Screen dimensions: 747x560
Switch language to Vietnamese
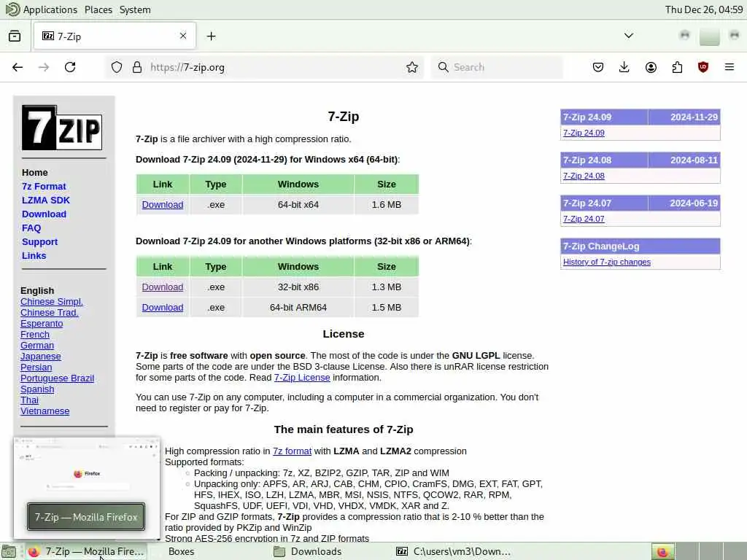point(44,411)
